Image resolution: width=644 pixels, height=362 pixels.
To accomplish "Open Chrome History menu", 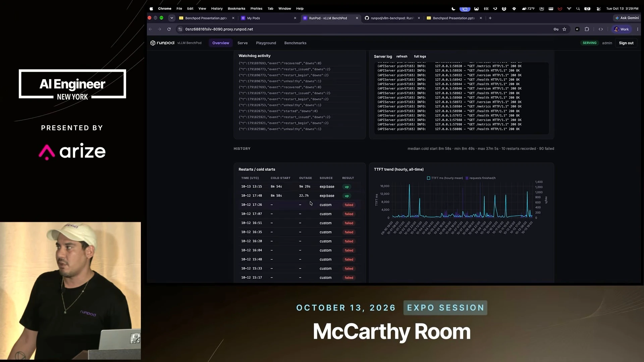I will pyautogui.click(x=217, y=9).
